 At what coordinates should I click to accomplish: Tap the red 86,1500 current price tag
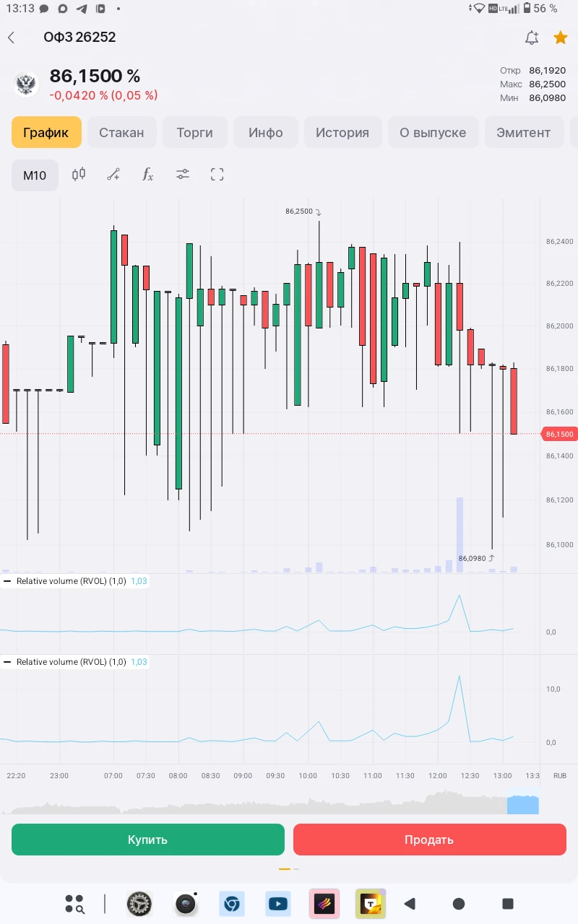click(x=559, y=435)
